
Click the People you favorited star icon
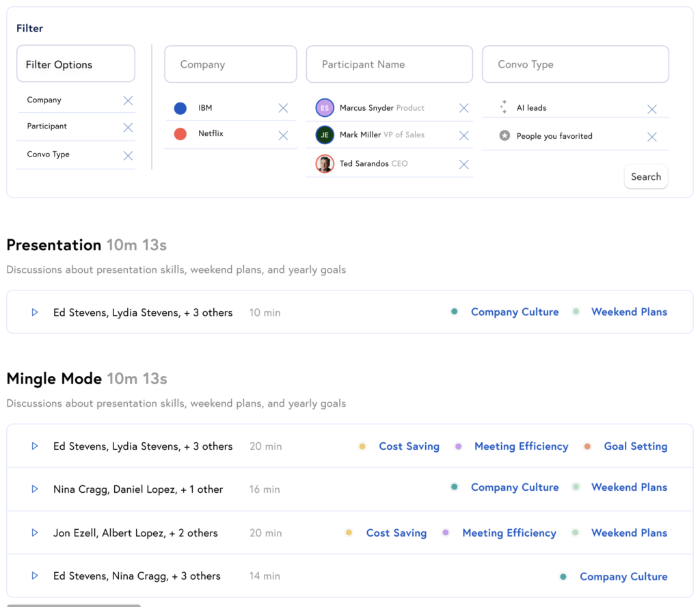[x=504, y=136]
